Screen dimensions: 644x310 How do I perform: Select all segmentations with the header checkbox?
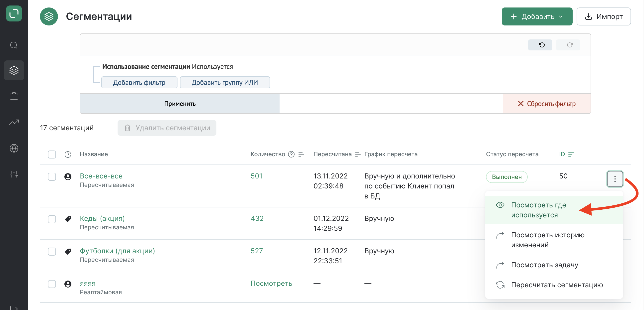[x=52, y=155]
